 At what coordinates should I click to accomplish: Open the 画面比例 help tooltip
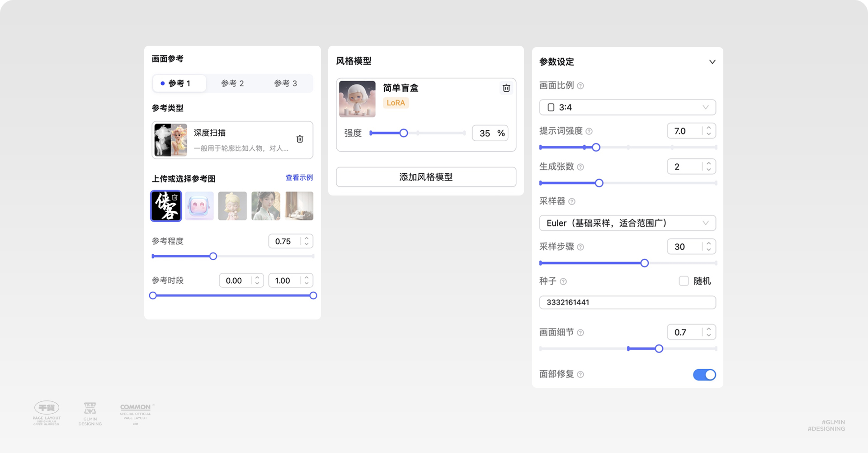point(581,86)
